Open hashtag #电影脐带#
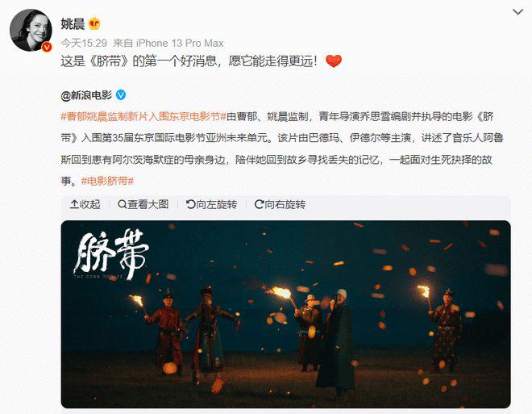 (107, 181)
